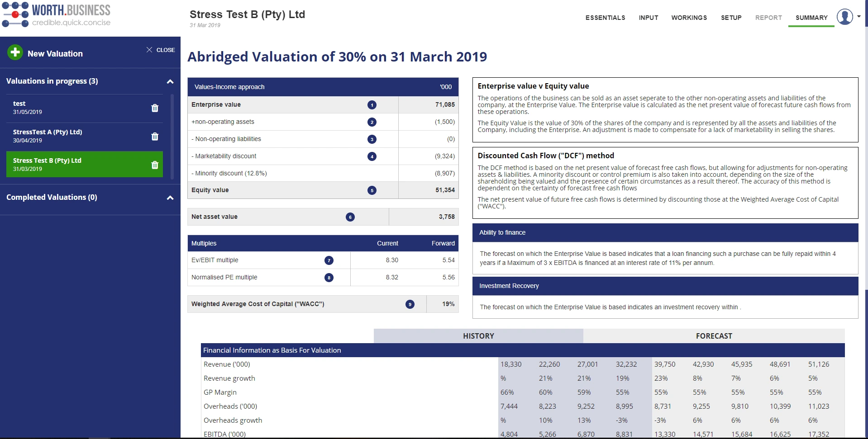Viewport: 868px width, 439px height.
Task: Click the Discounted Cash Flow ("DCF") method heading
Action: 546,156
